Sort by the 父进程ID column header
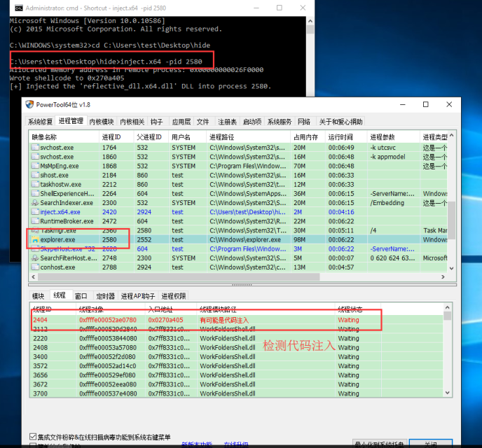 coord(151,137)
